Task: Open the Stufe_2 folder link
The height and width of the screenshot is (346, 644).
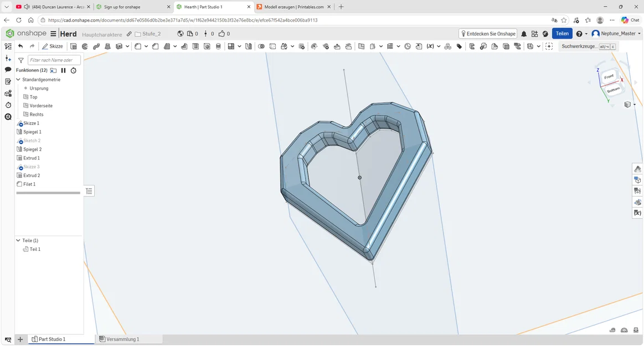Action: point(148,34)
